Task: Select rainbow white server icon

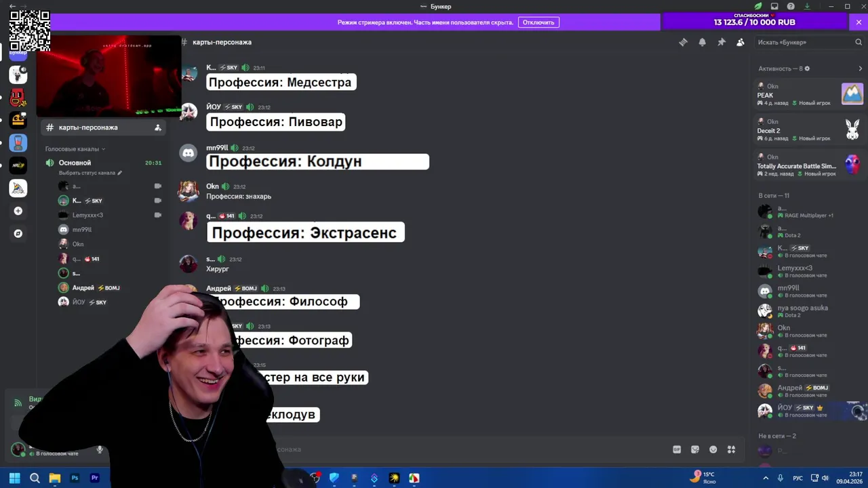Action: click(x=18, y=188)
